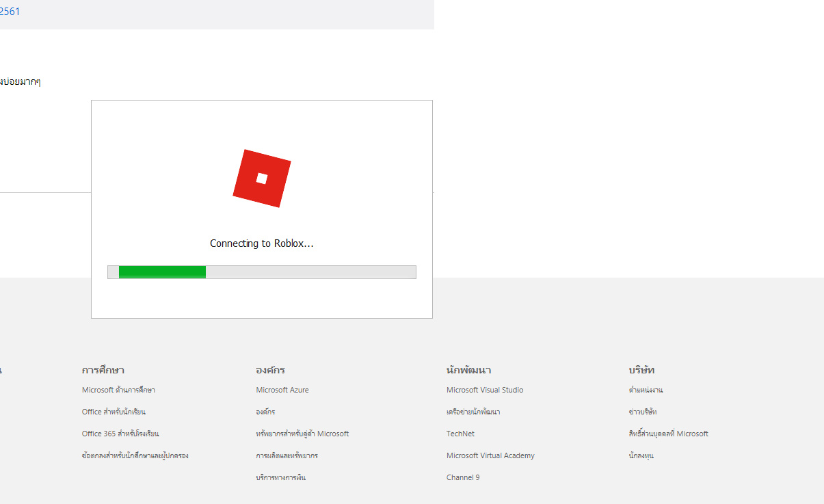Click the องค์กร link under the องค์กร heading
The image size is (824, 504).
pyautogui.click(x=265, y=412)
